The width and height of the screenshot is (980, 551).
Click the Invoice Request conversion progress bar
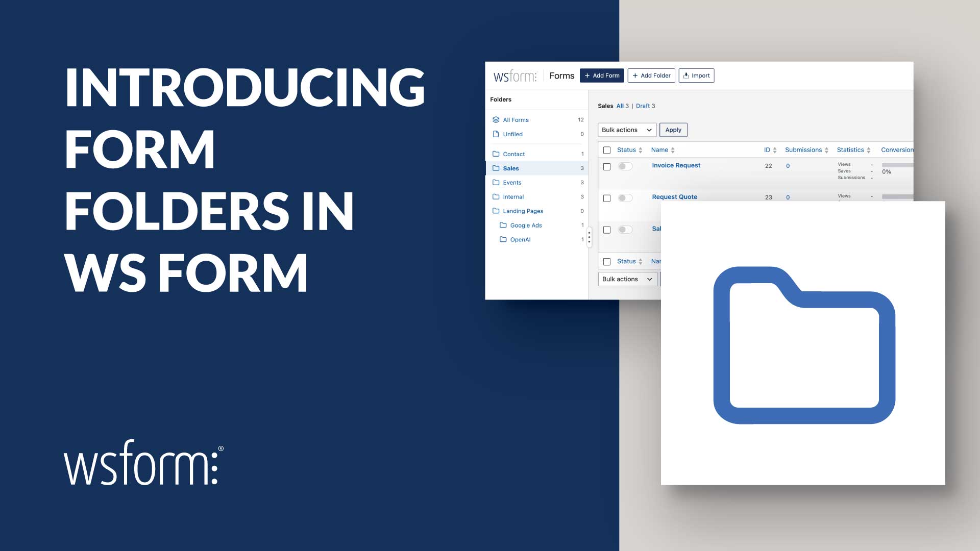click(x=897, y=165)
